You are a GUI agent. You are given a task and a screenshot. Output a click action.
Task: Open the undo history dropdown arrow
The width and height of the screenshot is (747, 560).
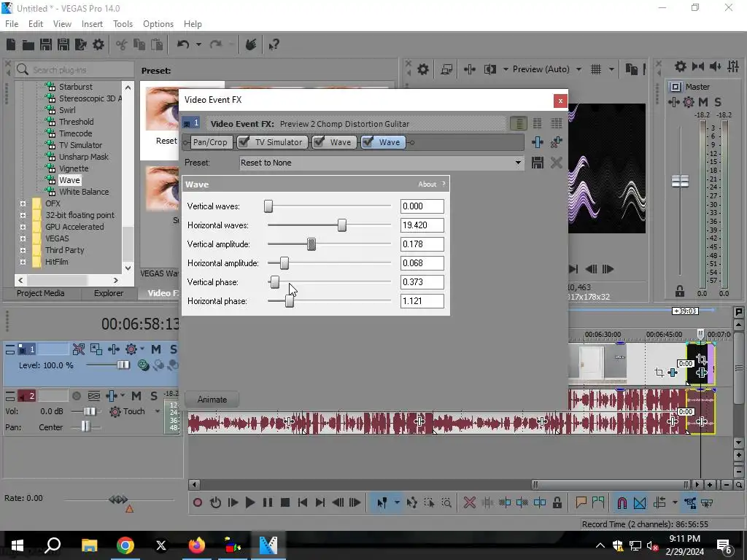pos(198,44)
